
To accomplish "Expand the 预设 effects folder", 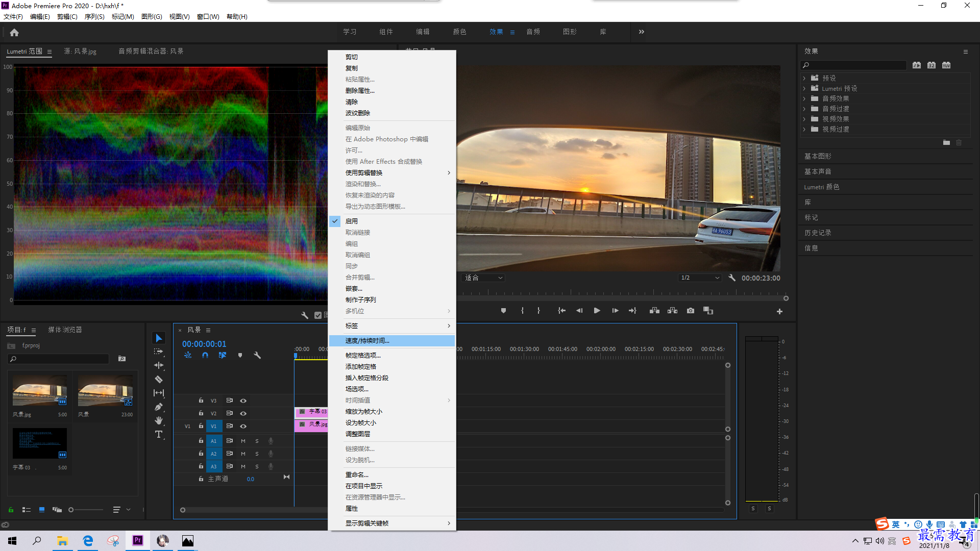I will 804,78.
